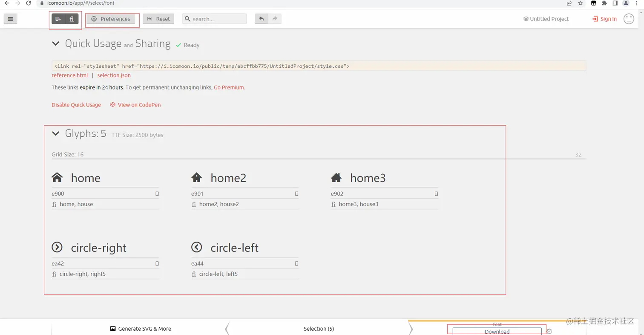Open the reference.html link
Screen dimensions: 644x335
tap(70, 75)
